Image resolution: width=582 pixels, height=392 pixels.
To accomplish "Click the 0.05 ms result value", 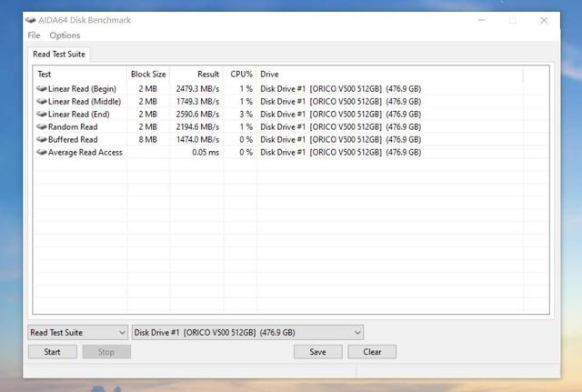I will click(x=206, y=152).
